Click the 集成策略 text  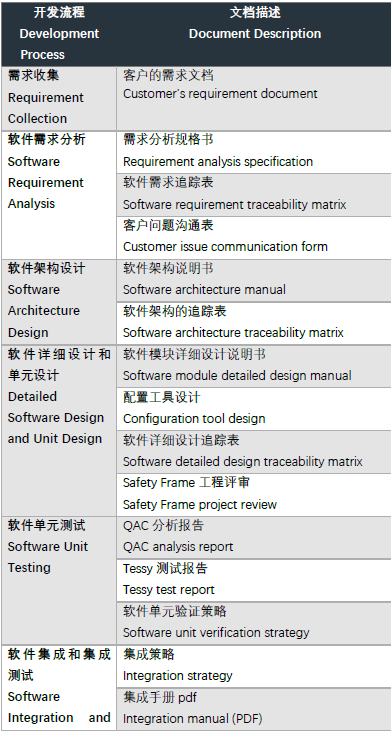pyautogui.click(x=148, y=654)
